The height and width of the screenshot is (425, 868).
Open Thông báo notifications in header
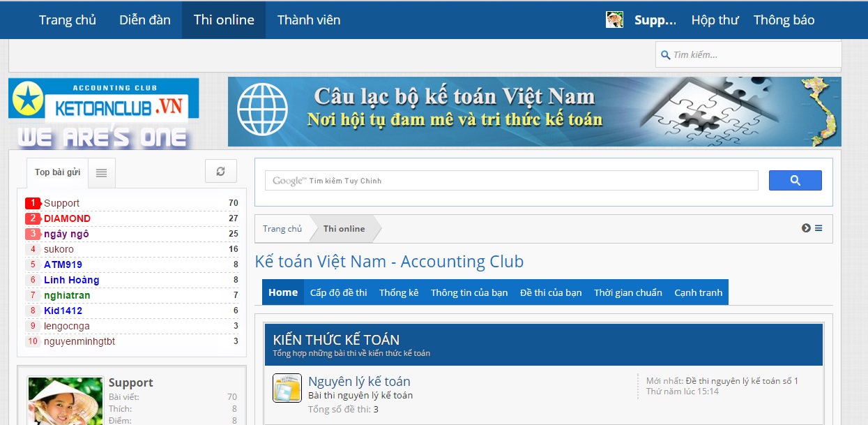pos(784,20)
